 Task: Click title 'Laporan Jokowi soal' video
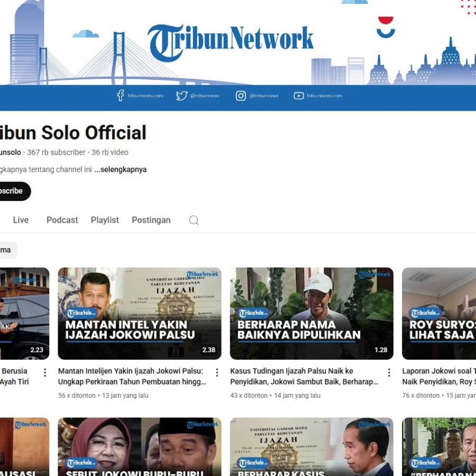(439, 376)
